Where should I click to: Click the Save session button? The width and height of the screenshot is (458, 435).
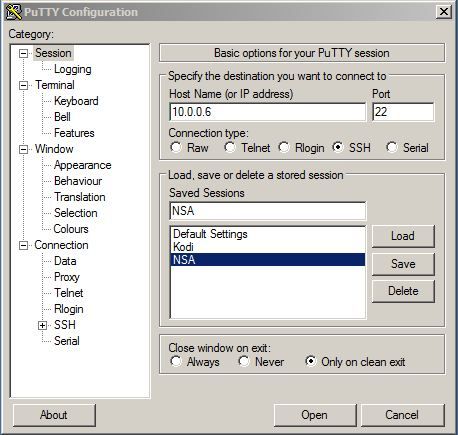tap(403, 264)
